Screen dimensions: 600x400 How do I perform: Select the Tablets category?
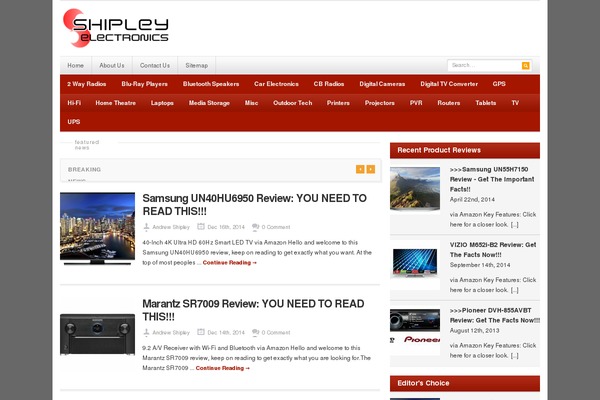[486, 103]
